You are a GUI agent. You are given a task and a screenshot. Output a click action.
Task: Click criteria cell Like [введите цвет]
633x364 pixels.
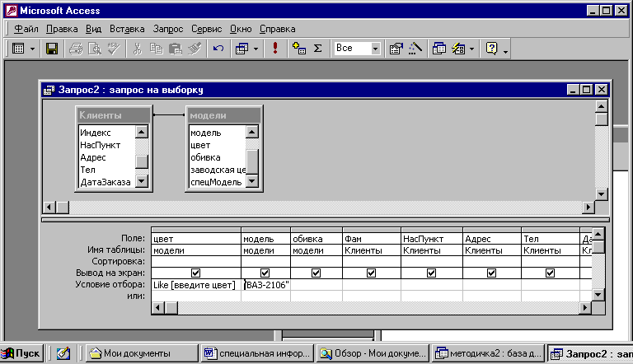click(x=196, y=285)
